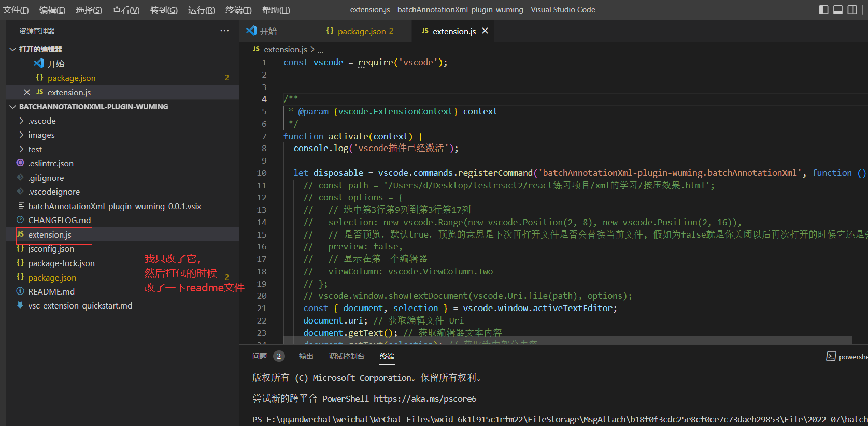Switch to the package.json editor tab
Screen dimensions: 868x426
tap(364, 31)
